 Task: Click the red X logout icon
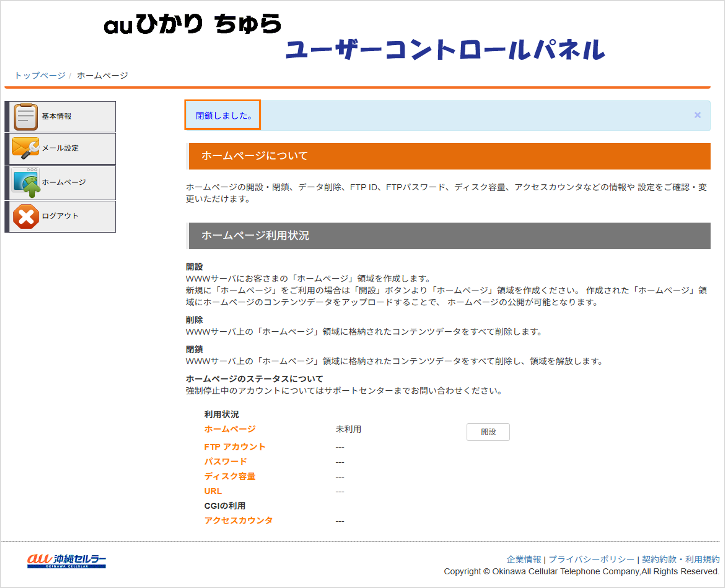coord(26,217)
